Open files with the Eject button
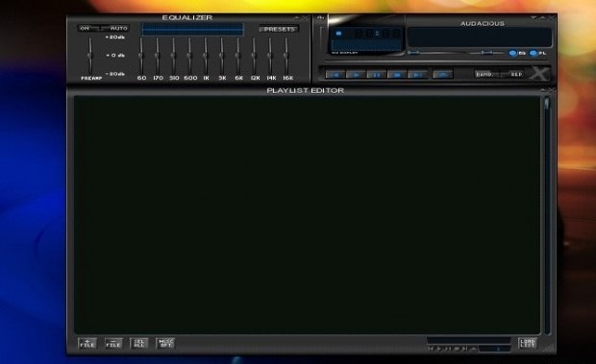This screenshot has height=364, width=596. (443, 74)
